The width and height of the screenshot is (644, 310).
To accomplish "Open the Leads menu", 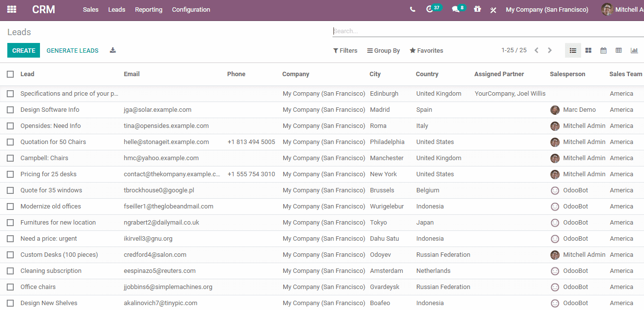I will pos(117,9).
